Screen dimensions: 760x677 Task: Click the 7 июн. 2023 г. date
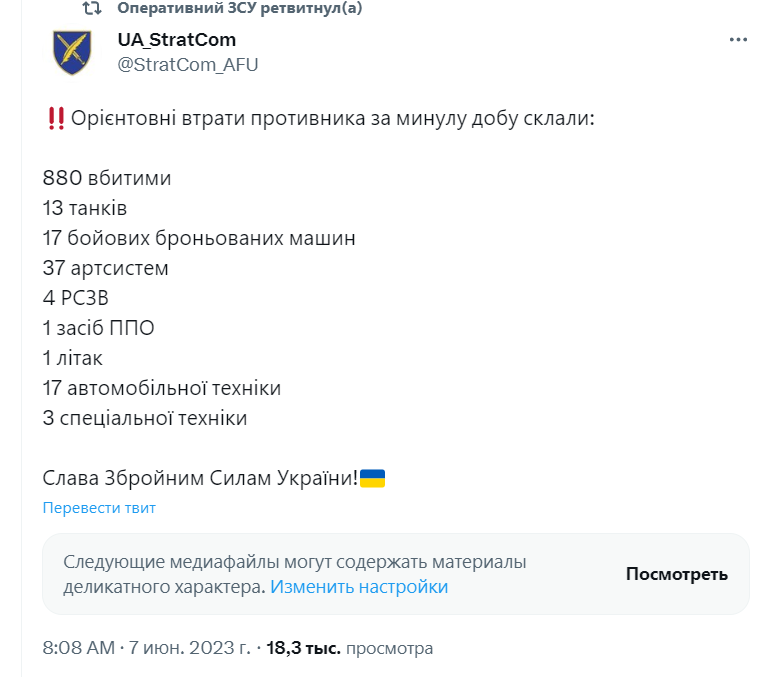189,647
